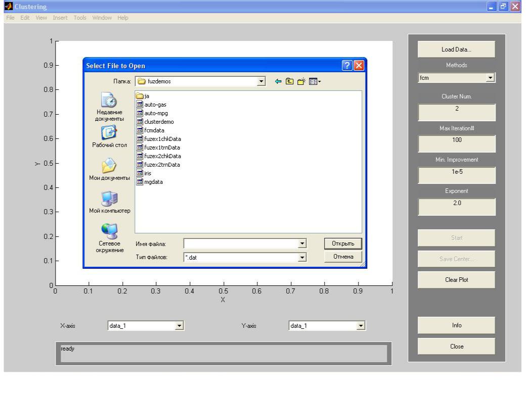Click the Network Places sidebar icon
Screen dimensions: 532x394
[109, 231]
